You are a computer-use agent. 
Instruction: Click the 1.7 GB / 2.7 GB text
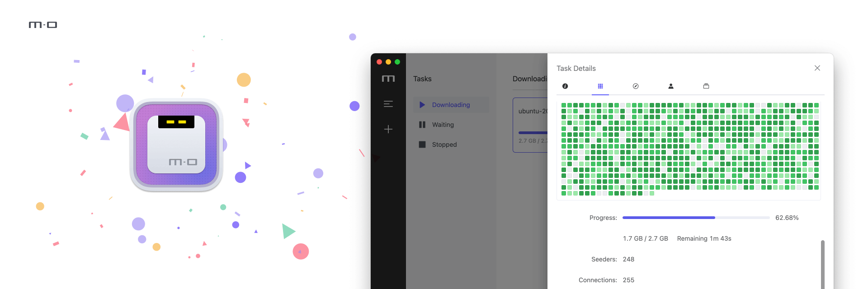coord(646,238)
